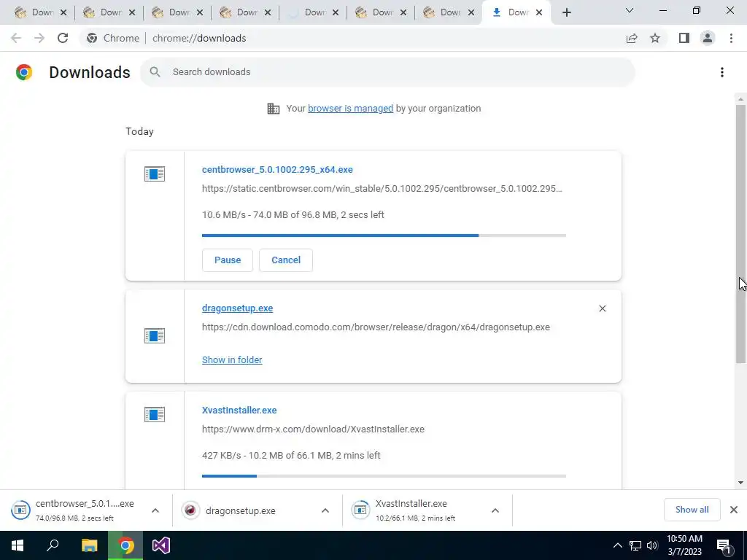Screen dimensions: 747x560
Task: Open the notification center icon
Action: tap(723, 545)
